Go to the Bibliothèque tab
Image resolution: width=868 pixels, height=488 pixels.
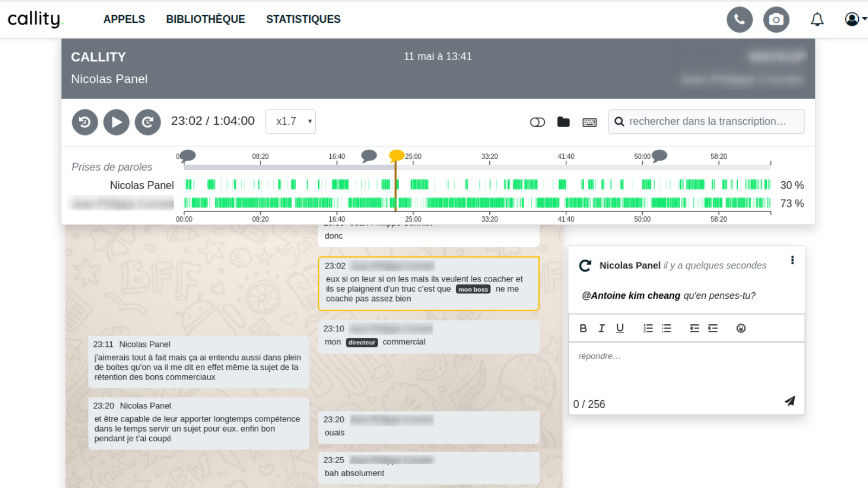(206, 20)
